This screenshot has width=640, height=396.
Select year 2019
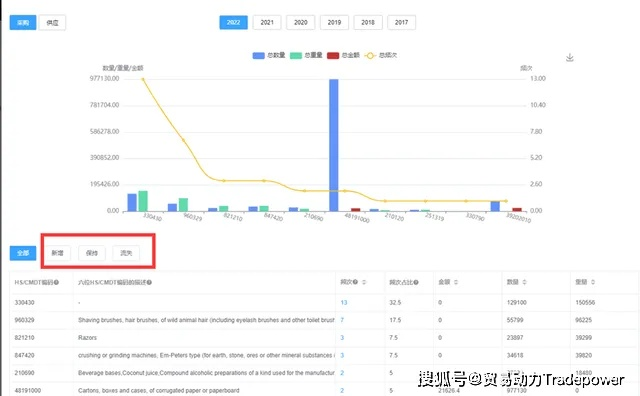click(334, 22)
